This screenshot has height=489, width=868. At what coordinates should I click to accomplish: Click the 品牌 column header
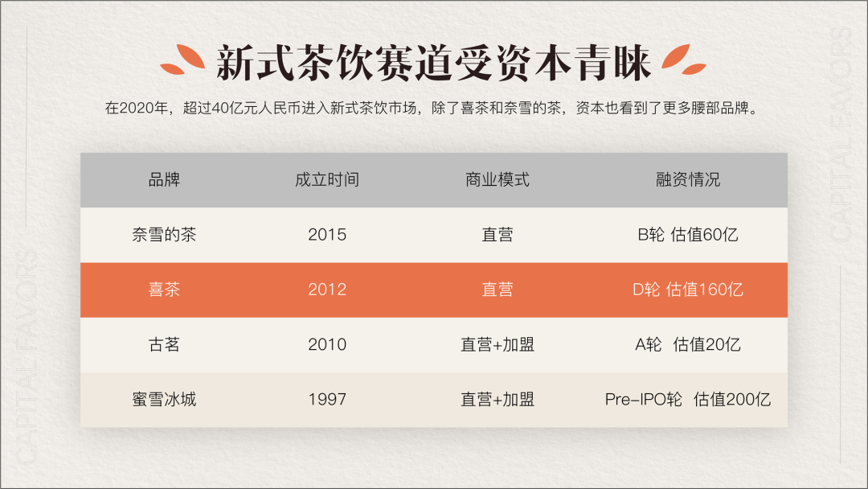tap(164, 179)
